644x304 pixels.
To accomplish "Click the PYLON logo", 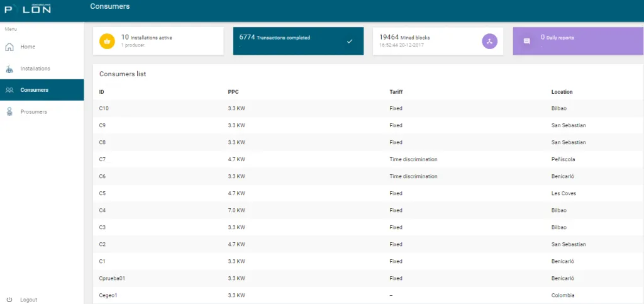I will [x=28, y=9].
